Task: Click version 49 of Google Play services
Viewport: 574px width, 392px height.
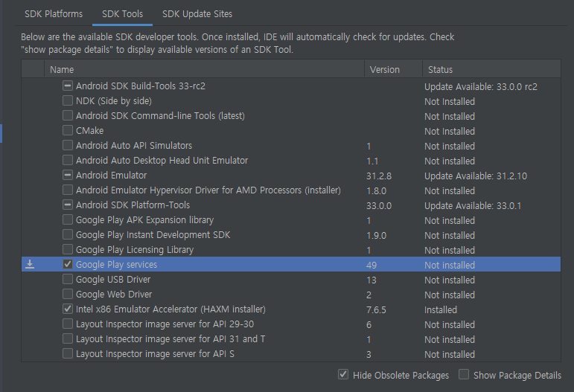Action: pos(371,265)
